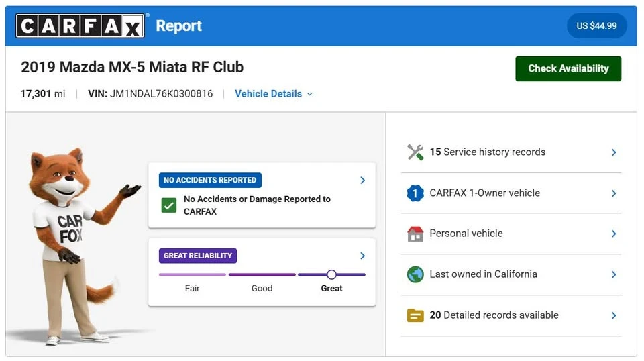
Task: Click 20 Detailed records available text
Action: [494, 315]
